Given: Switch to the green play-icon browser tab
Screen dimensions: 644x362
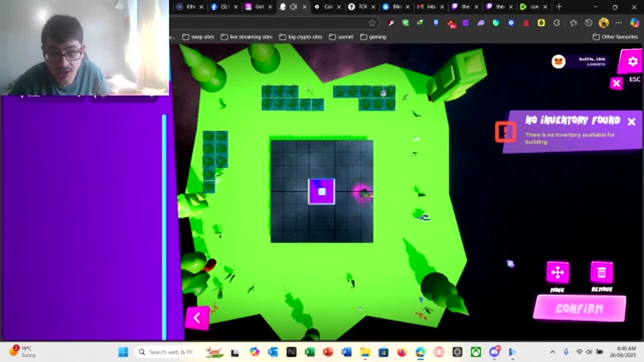Looking at the screenshot, I should [x=533, y=7].
